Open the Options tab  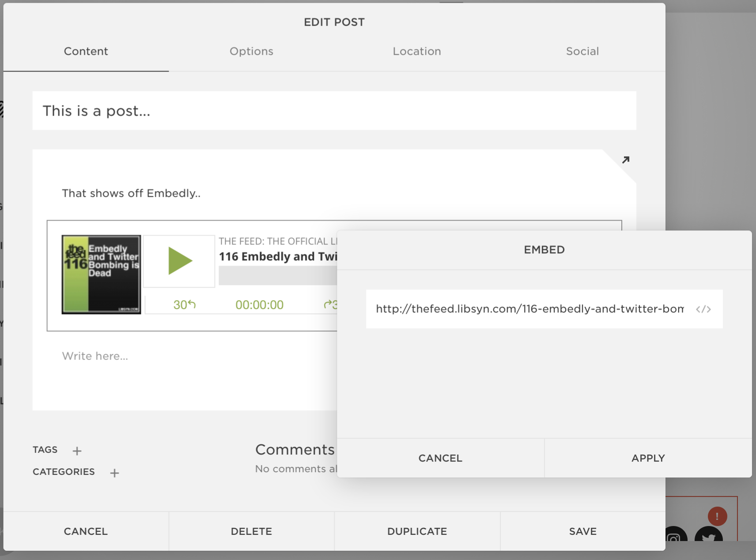[251, 51]
